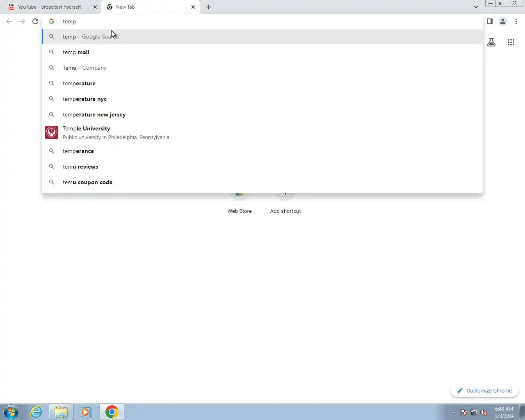The height and width of the screenshot is (420, 525).
Task: Choose the 'temp - Google Search' suggestion
Action: [262, 37]
